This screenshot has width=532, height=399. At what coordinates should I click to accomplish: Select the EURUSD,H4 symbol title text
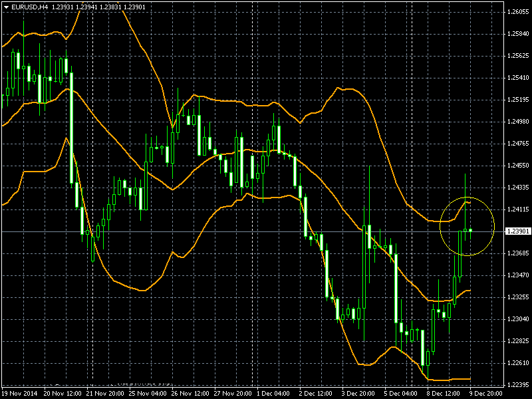coord(30,7)
